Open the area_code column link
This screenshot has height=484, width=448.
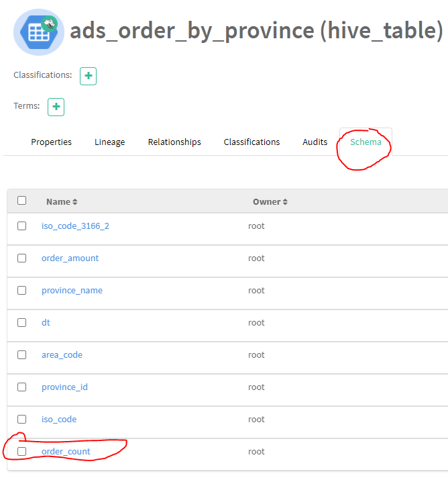coord(62,355)
